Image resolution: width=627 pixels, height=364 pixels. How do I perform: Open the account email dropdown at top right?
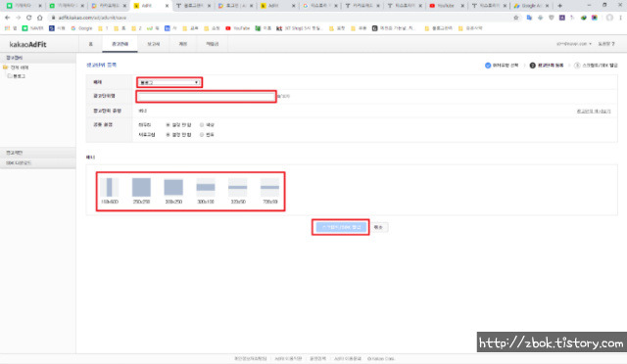574,44
